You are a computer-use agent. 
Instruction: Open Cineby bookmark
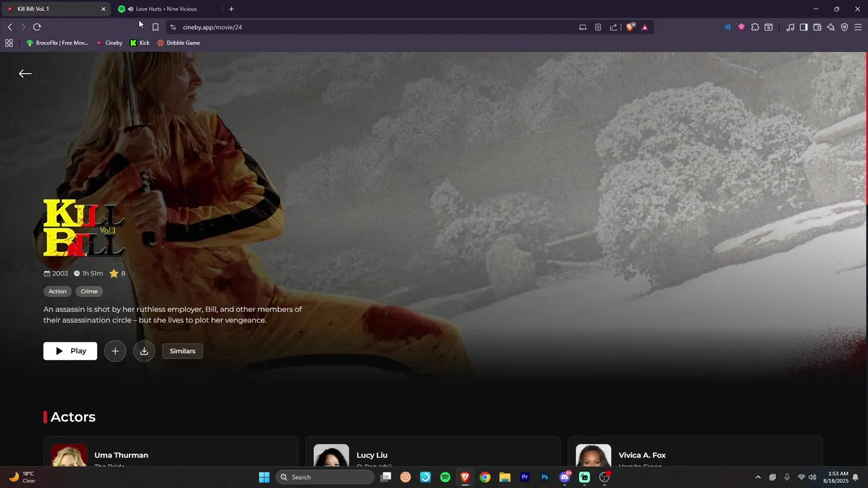coord(109,43)
